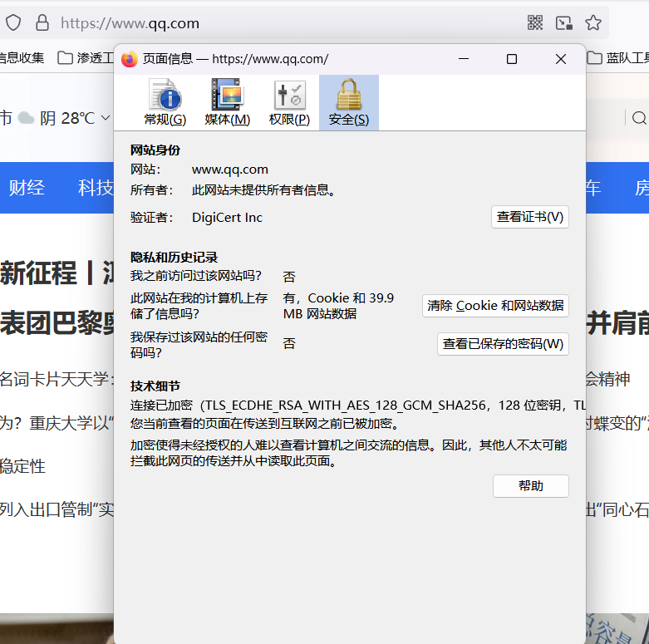The image size is (649, 644).
Task: Click the cloud weather icon
Action: (26, 118)
